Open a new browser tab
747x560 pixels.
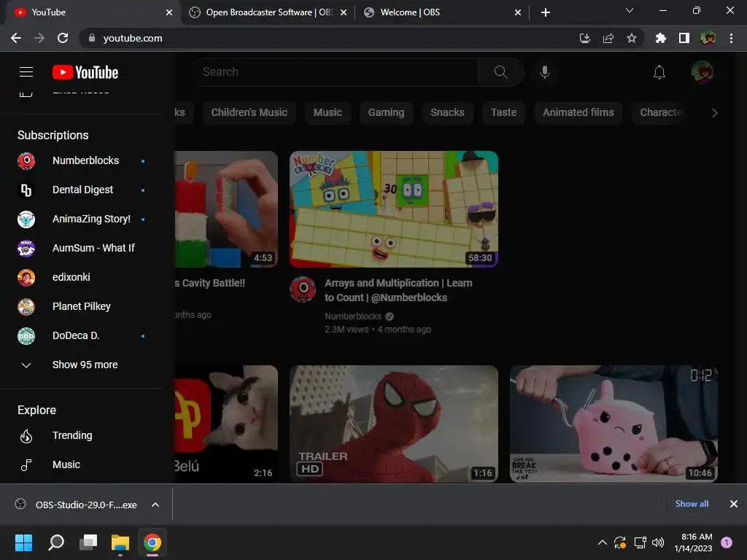click(546, 12)
